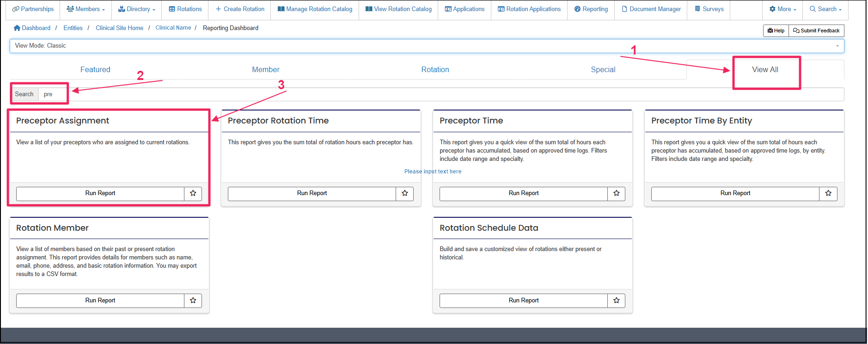Run the Preceptor Assignment report
Screen dimensions: 868x344
click(100, 193)
